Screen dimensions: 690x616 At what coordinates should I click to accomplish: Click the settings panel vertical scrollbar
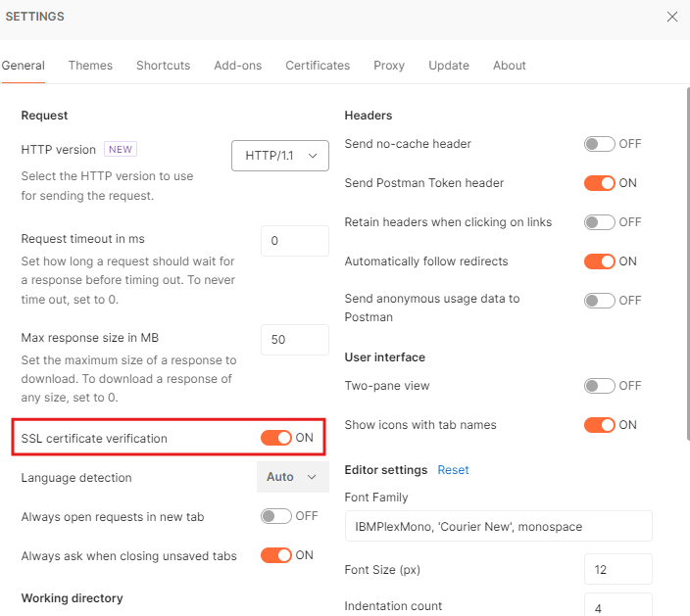click(688, 263)
